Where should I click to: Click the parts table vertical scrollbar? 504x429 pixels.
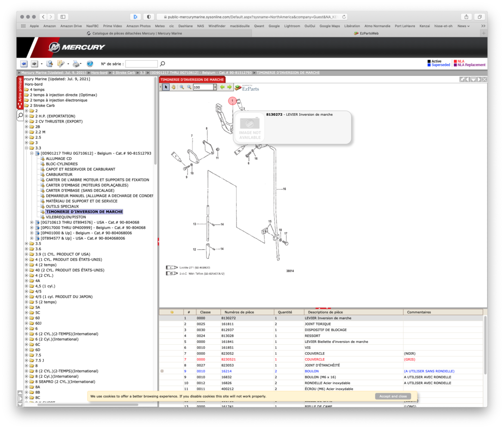tap(485, 345)
